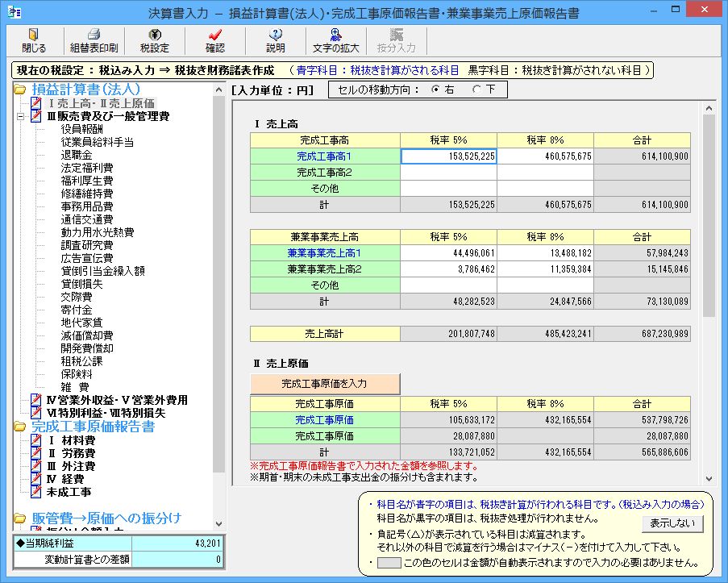Close the 決算書入力 window
The width and height of the screenshot is (728, 583).
pos(705,10)
